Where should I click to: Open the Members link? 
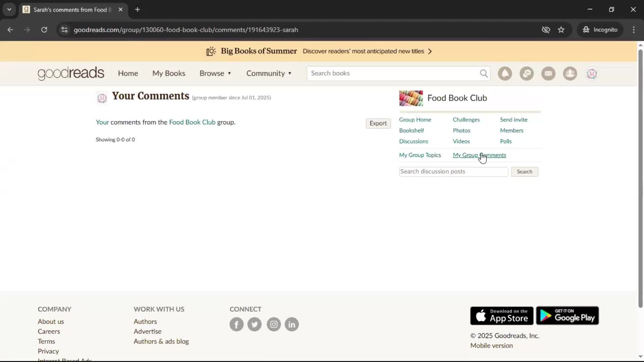(x=512, y=130)
